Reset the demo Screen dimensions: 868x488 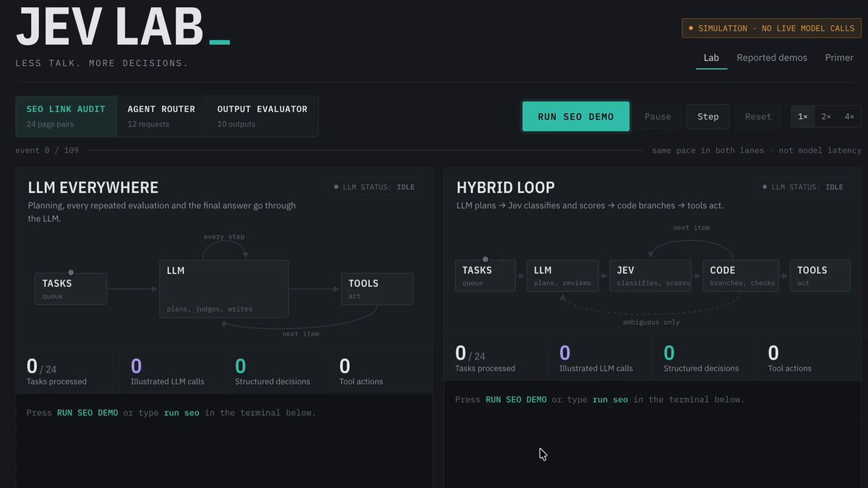point(758,116)
